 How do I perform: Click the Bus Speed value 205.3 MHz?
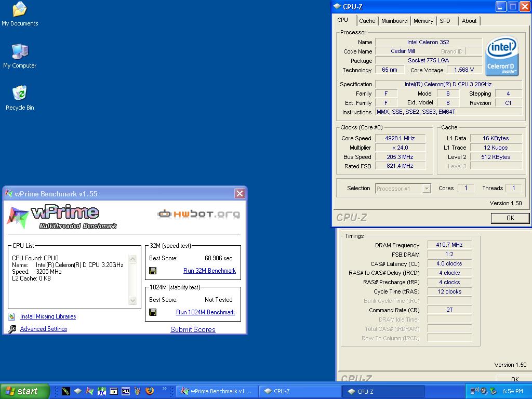coord(400,157)
